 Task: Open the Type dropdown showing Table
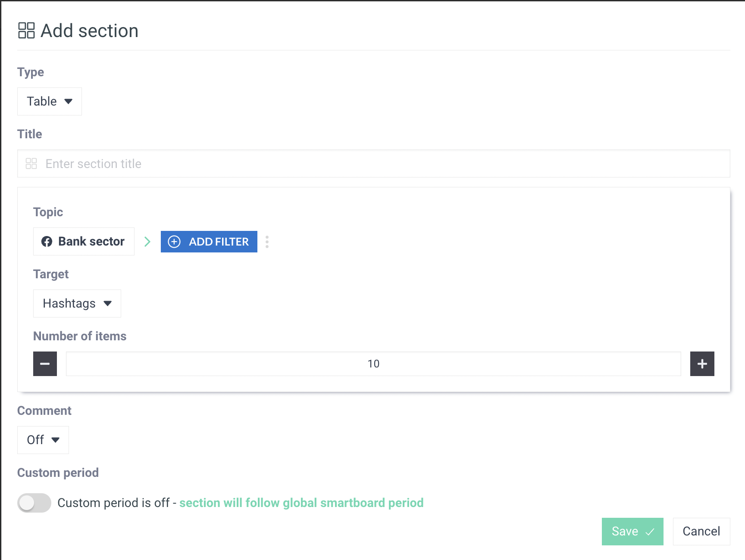point(50,101)
